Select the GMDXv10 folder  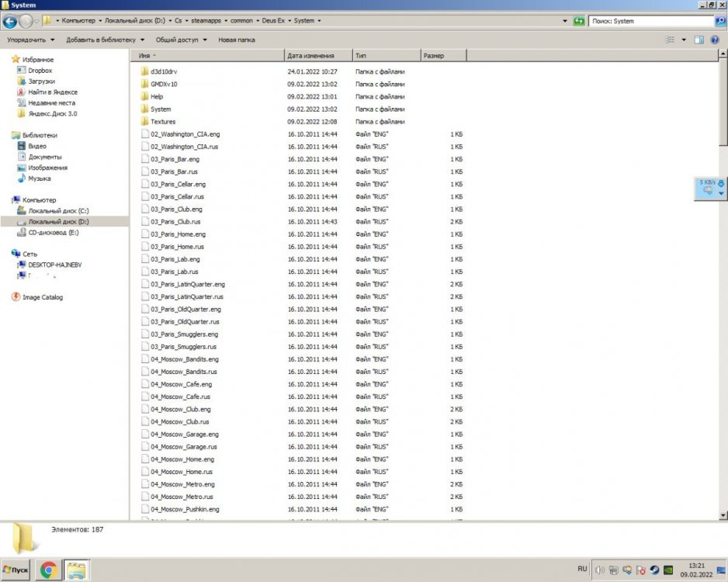164,84
